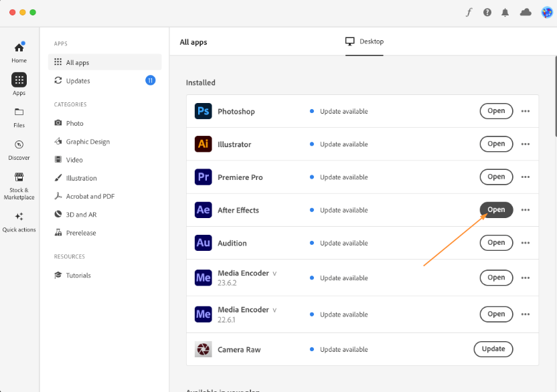Open Quick actions in sidebar
This screenshot has height=392, width=557.
point(19,221)
